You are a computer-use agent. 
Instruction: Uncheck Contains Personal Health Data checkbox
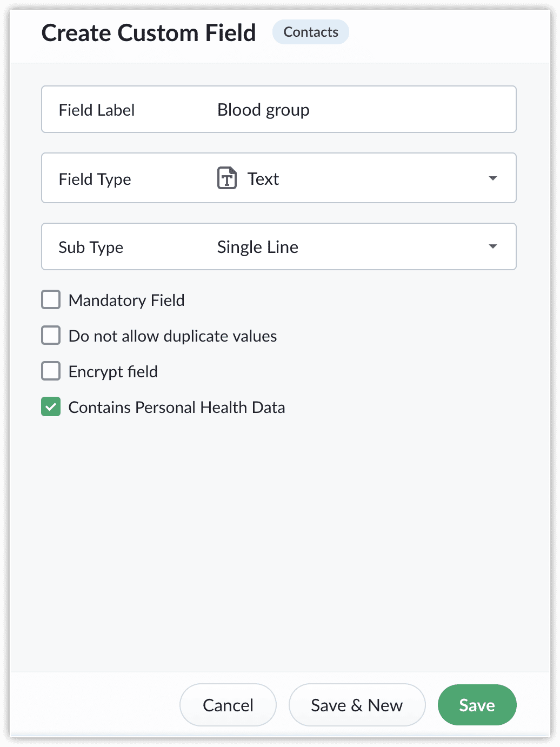[51, 407]
